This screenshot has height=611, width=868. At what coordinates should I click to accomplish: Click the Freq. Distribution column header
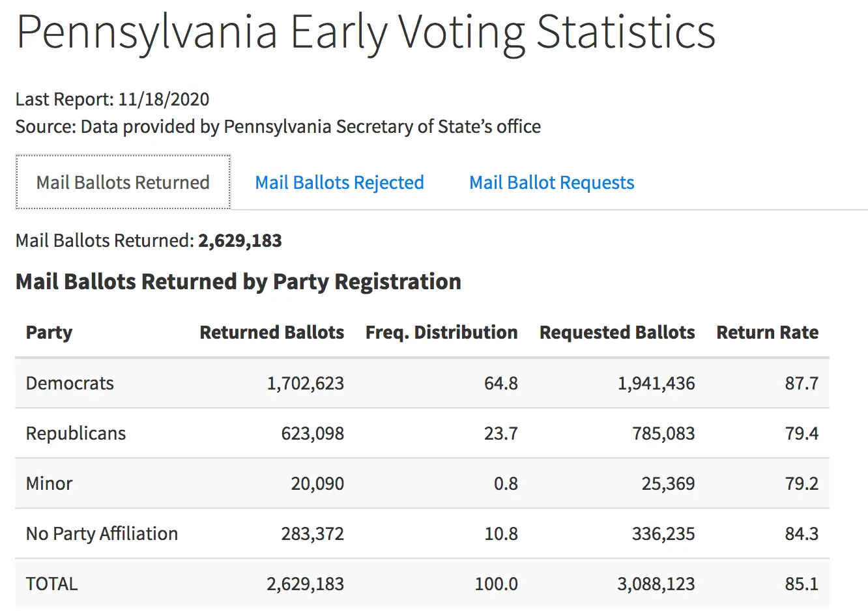441,332
